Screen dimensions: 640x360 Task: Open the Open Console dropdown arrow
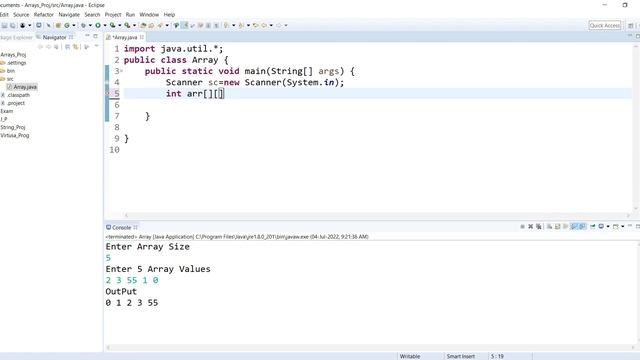623,227
